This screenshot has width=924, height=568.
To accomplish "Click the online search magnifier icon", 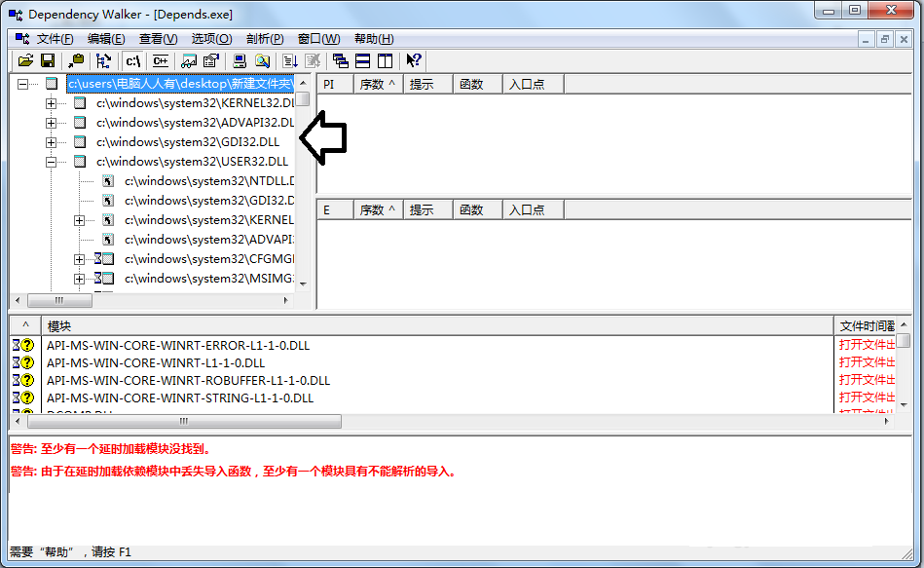I will tap(263, 60).
